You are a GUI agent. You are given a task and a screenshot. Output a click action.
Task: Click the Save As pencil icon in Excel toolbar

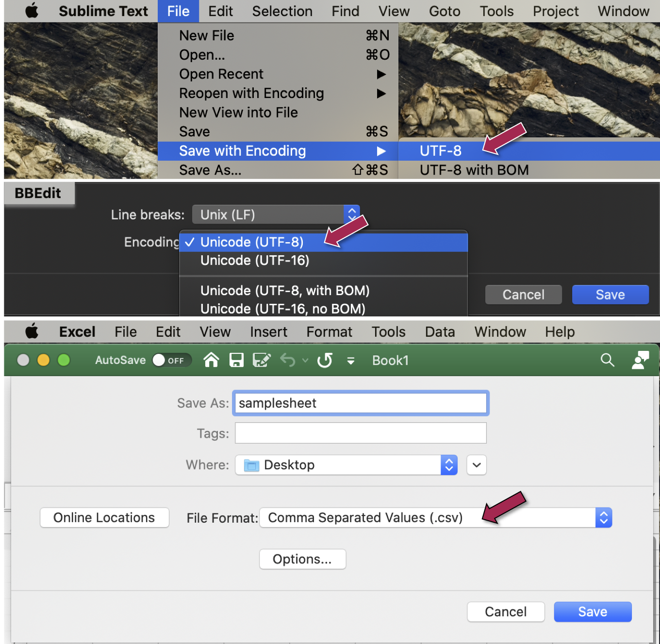[262, 360]
